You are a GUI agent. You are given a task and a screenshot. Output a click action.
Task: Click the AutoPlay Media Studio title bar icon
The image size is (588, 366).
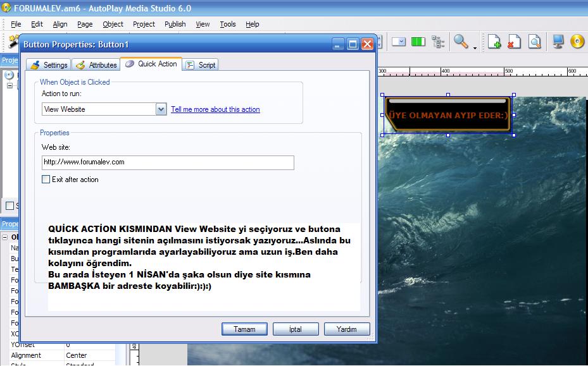[6, 8]
